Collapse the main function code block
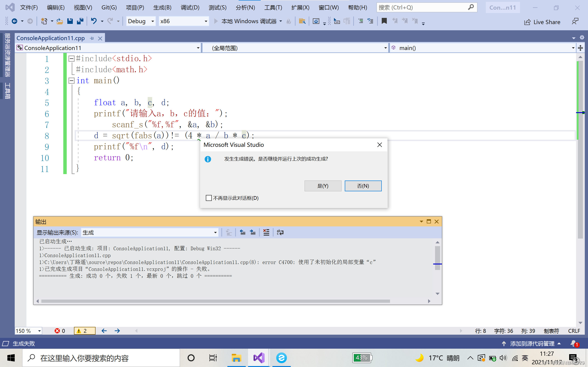 [x=71, y=81]
